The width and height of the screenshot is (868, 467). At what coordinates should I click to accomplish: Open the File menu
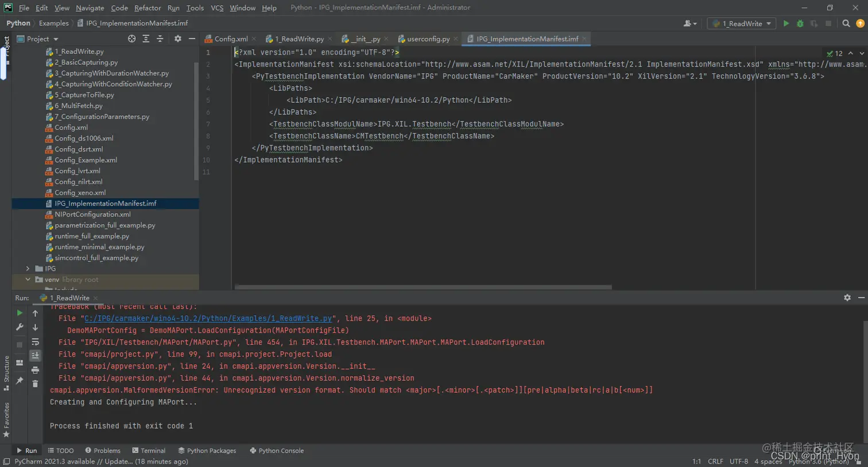tap(24, 8)
